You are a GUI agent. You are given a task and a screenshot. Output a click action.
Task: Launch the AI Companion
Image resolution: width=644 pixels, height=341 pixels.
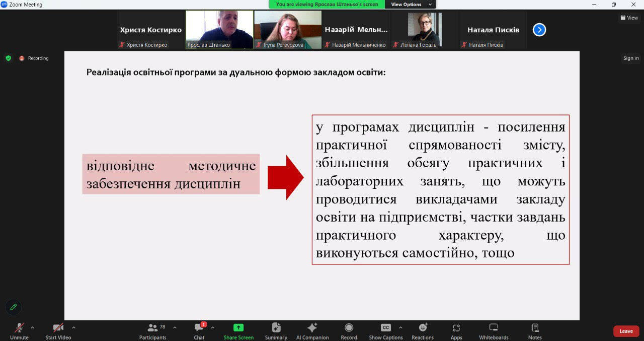coord(312,330)
